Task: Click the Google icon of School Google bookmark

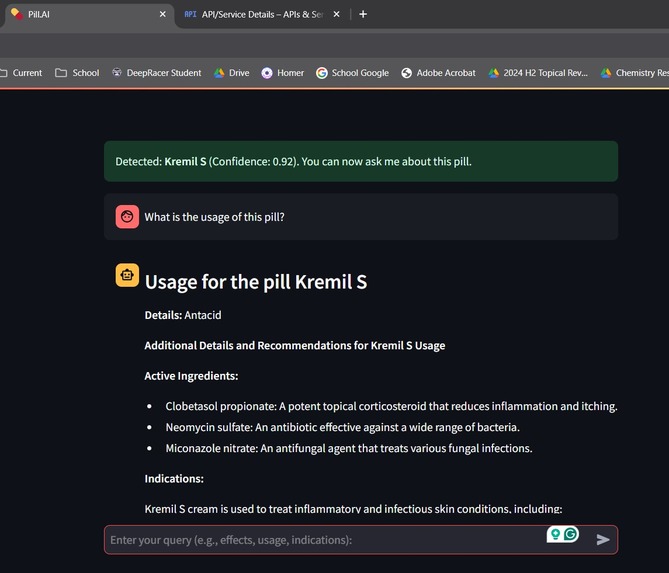Action: pos(322,73)
